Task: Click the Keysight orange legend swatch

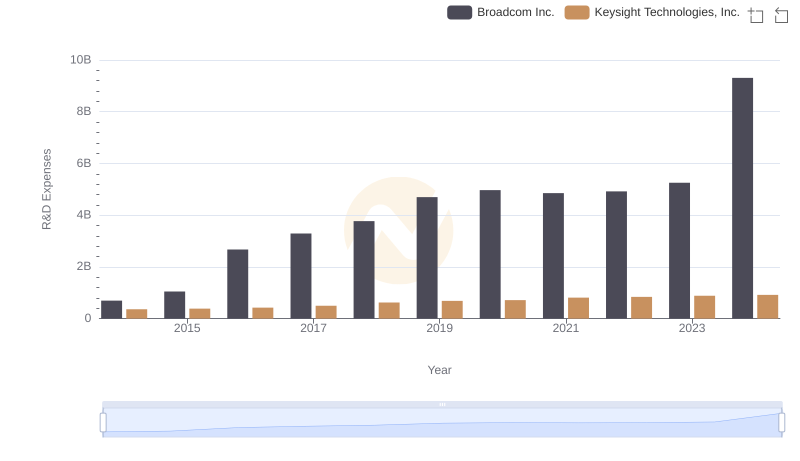Action: click(577, 12)
